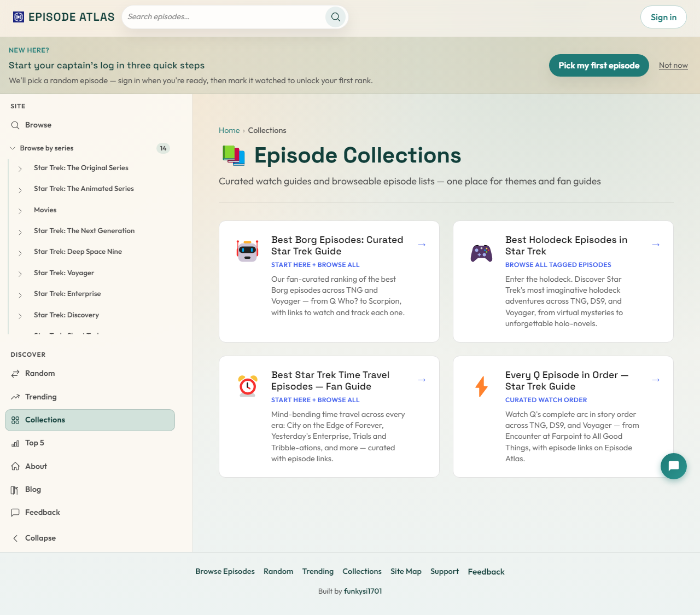Open Feedback in the sidebar
The image size is (700, 615).
(90, 513)
